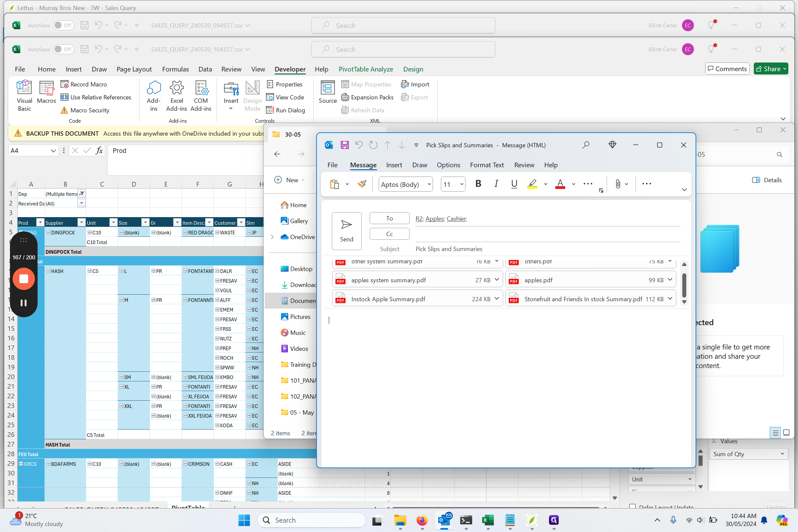Open dropdown for apples system summary.pdf attachment
The width and height of the screenshot is (798, 532).
pos(497,280)
